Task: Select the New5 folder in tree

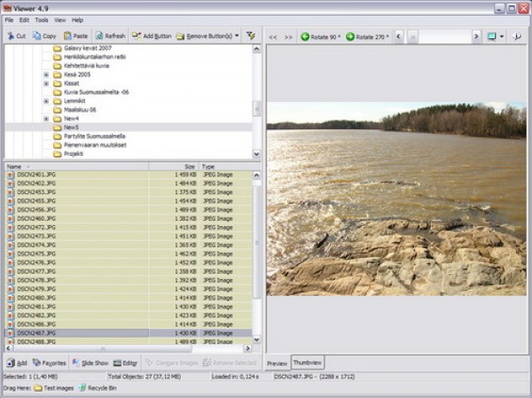Action: pyautogui.click(x=71, y=127)
